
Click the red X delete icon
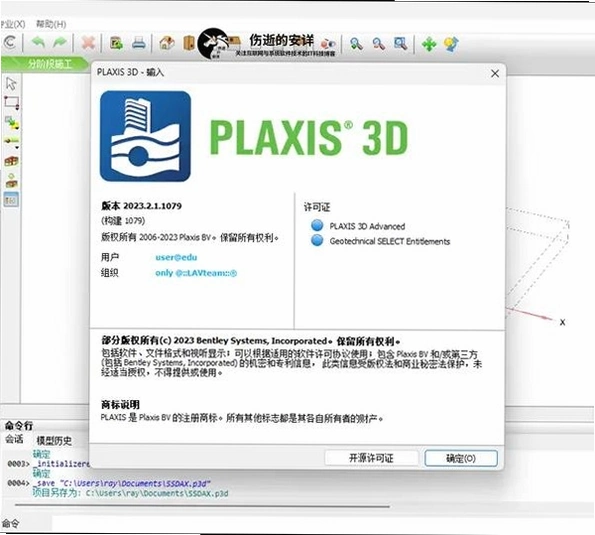(88, 43)
